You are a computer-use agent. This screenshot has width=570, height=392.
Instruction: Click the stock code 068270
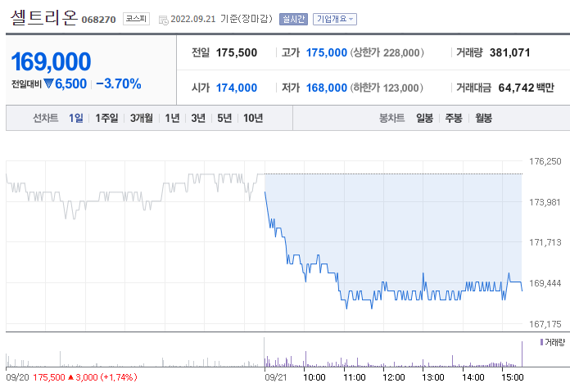pyautogui.click(x=98, y=20)
